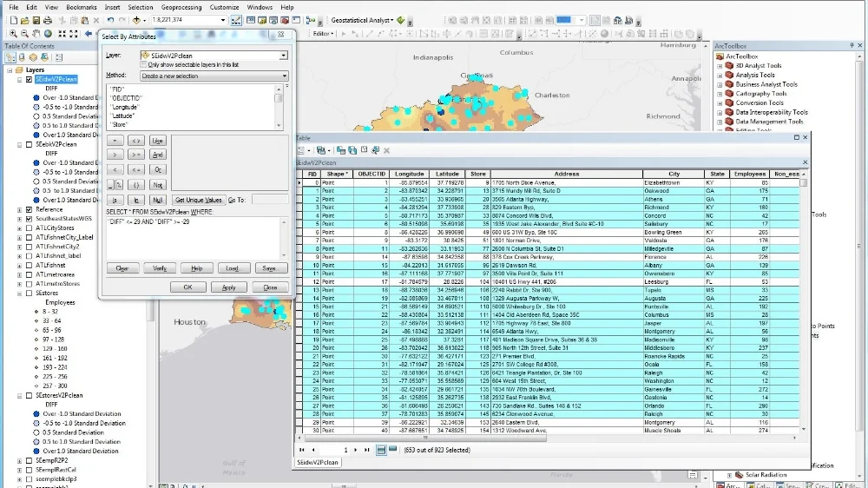868x488 pixels.
Task: Click the Apply button
Action: tap(228, 287)
